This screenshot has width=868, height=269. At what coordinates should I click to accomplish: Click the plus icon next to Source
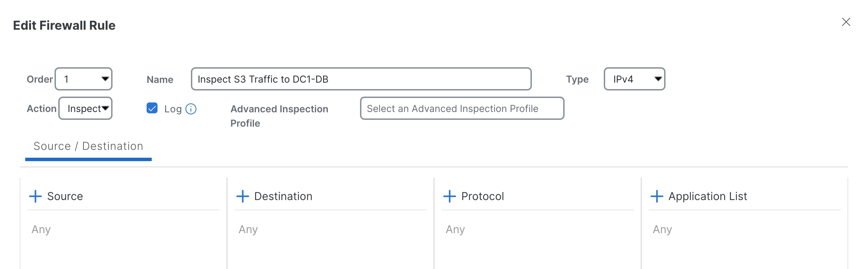click(x=35, y=196)
